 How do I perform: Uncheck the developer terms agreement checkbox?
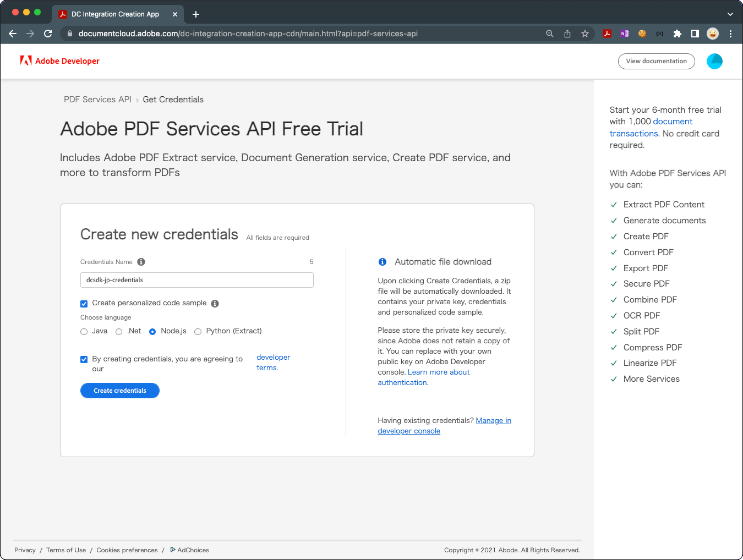click(84, 359)
